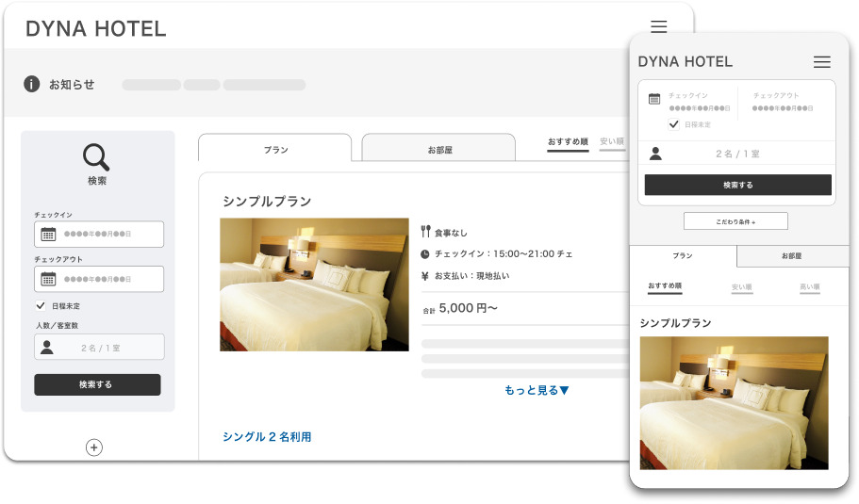This screenshot has width=859, height=504.
Task: Open the desktop hamburger menu
Action: tap(659, 27)
